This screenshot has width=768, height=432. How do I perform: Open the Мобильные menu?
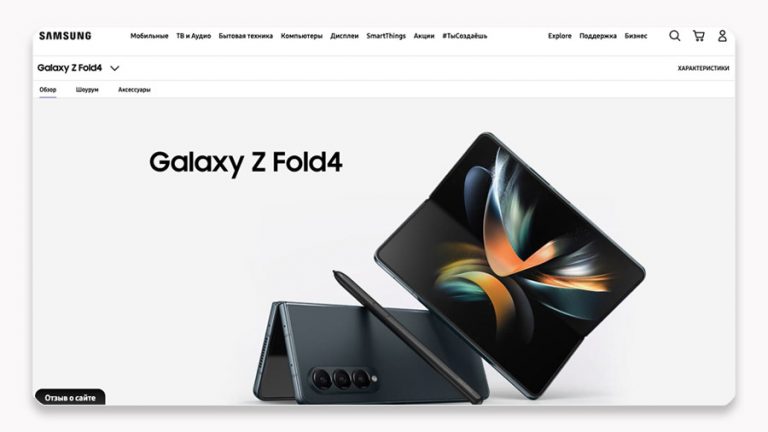(x=149, y=36)
